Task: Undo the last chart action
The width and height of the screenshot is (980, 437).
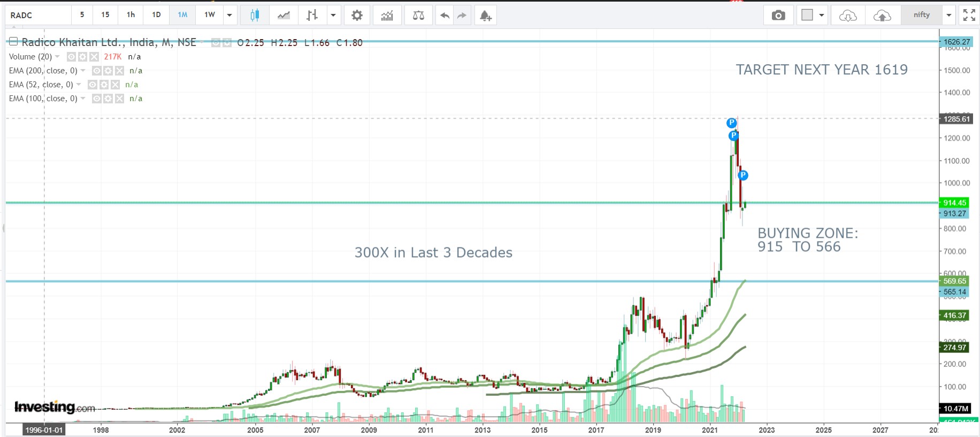Action: [x=445, y=15]
